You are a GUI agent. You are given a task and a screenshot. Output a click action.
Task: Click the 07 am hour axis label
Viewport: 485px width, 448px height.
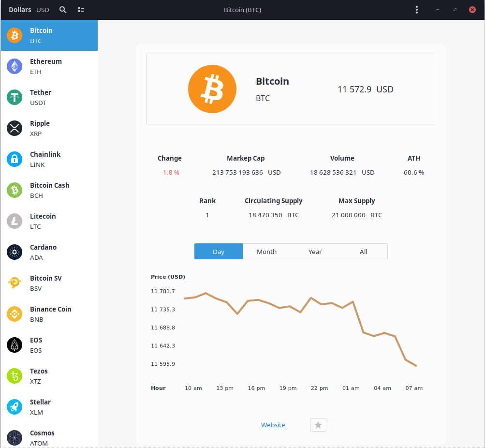414,388
